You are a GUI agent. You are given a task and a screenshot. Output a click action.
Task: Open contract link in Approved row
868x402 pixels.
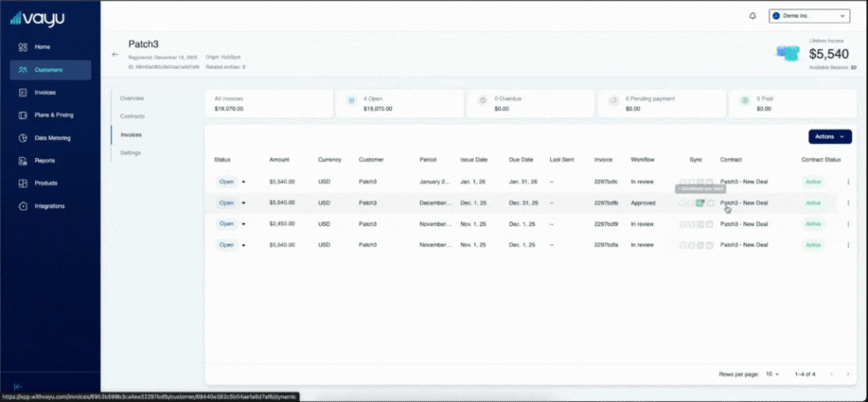744,203
